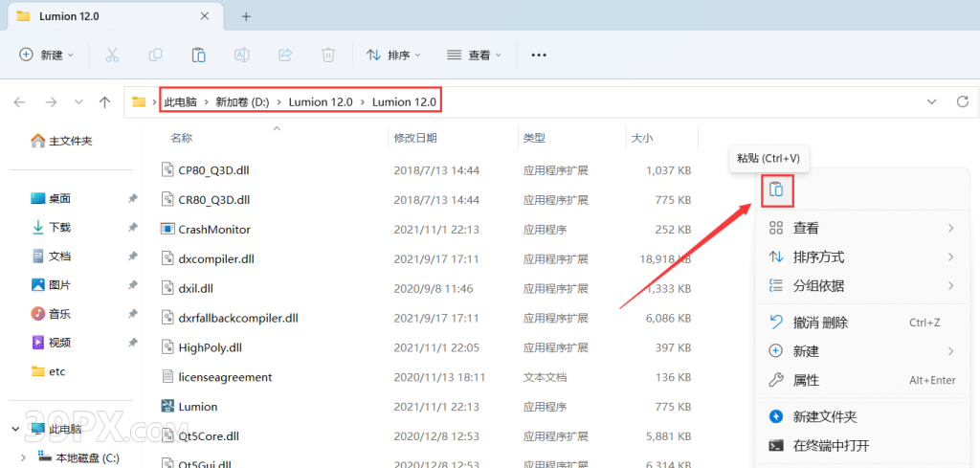Click the Rename icon in toolbar
The width and height of the screenshot is (980, 468).
click(242, 55)
